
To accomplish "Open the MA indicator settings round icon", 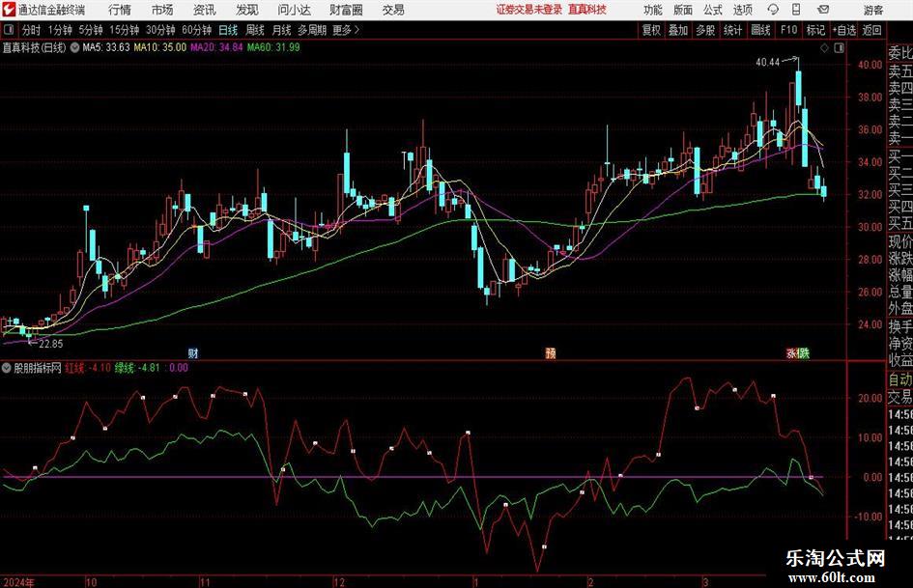I will click(74, 47).
